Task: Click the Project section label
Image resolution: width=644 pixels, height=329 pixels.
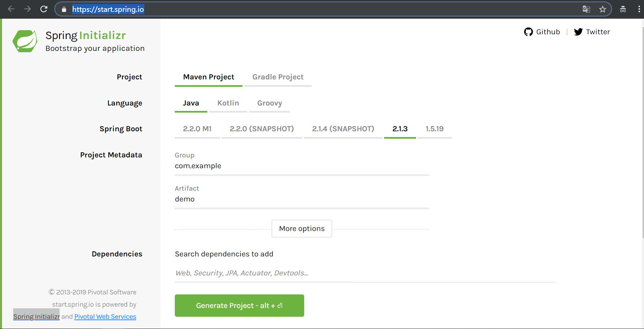Action: (129, 77)
